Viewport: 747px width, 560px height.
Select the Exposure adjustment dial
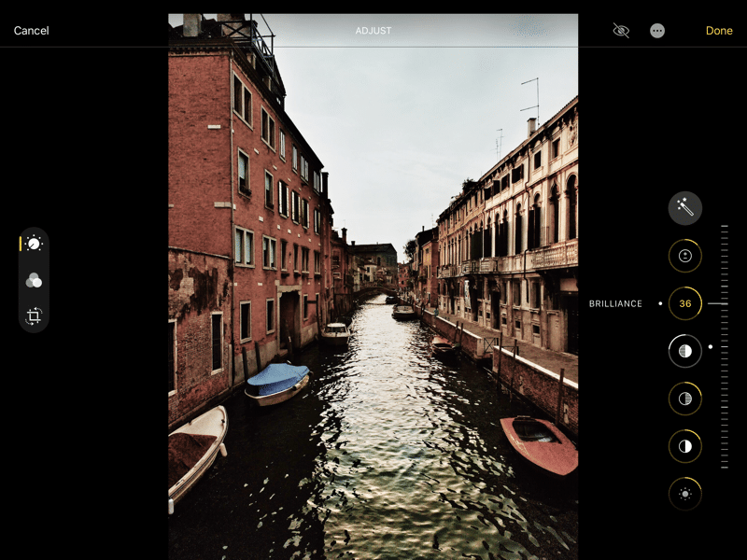coord(685,255)
